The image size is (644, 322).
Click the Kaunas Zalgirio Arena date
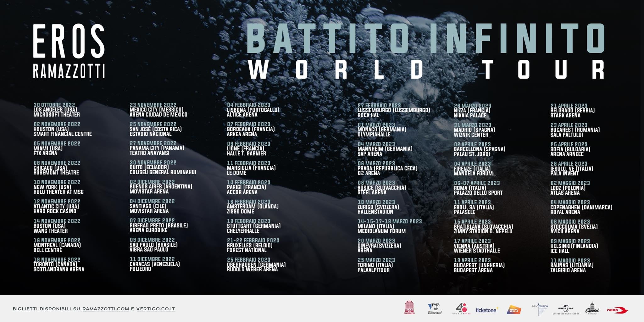click(572, 265)
